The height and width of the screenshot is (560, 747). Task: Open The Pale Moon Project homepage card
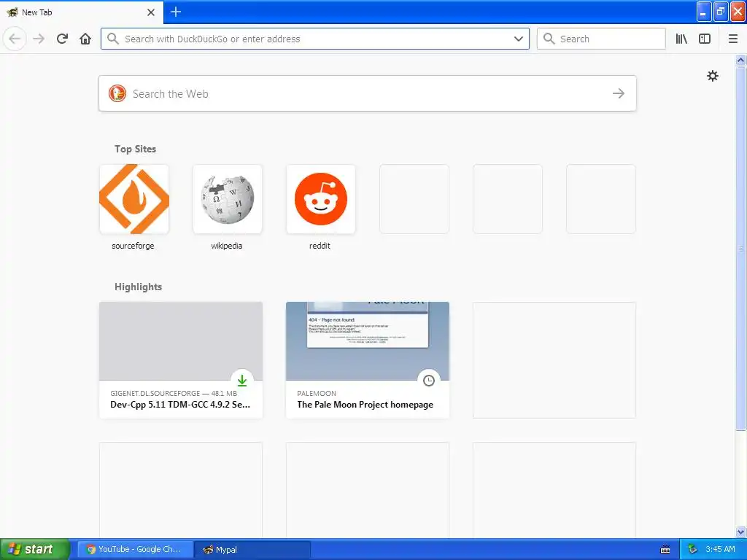(x=368, y=360)
